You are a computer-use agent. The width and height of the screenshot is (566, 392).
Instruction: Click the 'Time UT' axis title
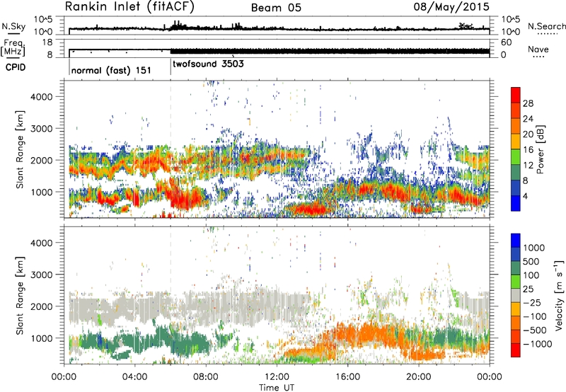click(277, 388)
